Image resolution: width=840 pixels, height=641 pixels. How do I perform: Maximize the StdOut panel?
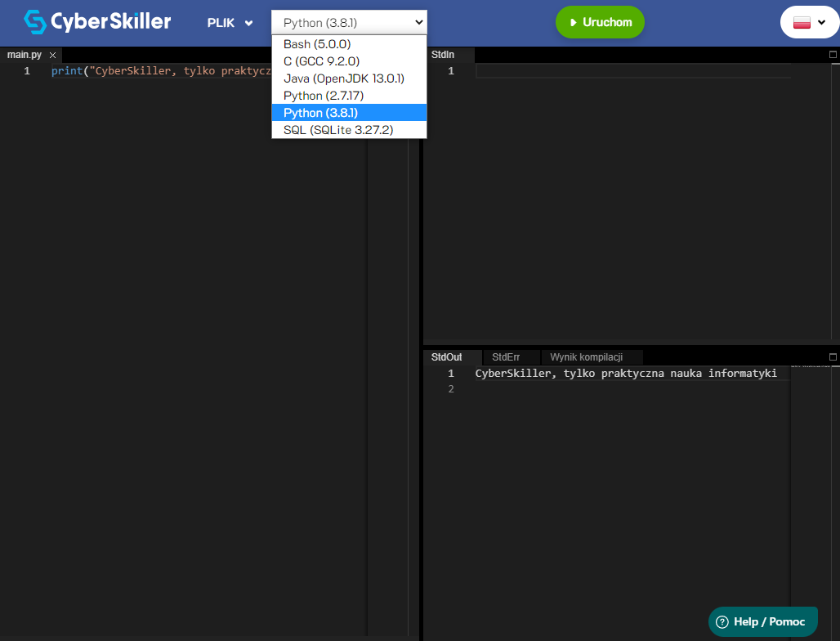[833, 357]
